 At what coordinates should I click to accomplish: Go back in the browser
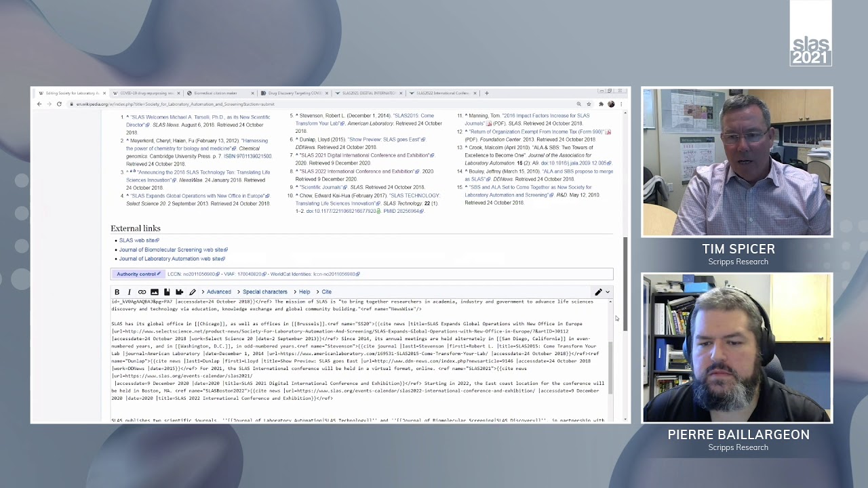(39, 104)
